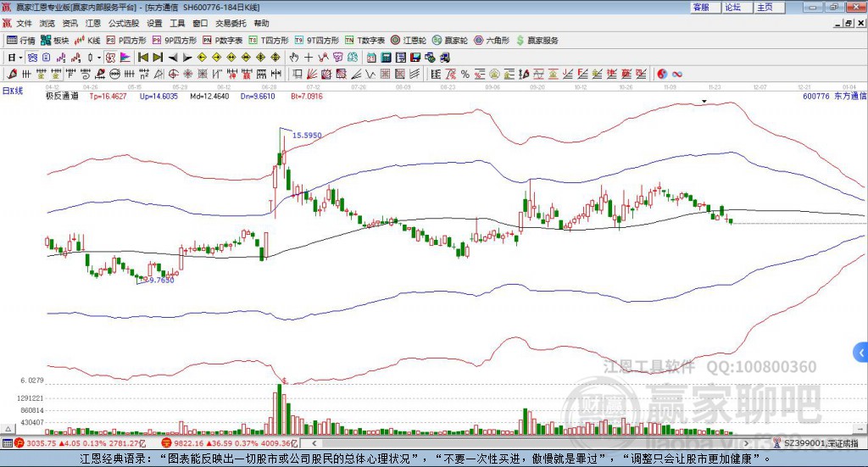Viewport: 868px width, 467px height.
Task: Switch to the K线 candlestick chart
Action: point(88,40)
